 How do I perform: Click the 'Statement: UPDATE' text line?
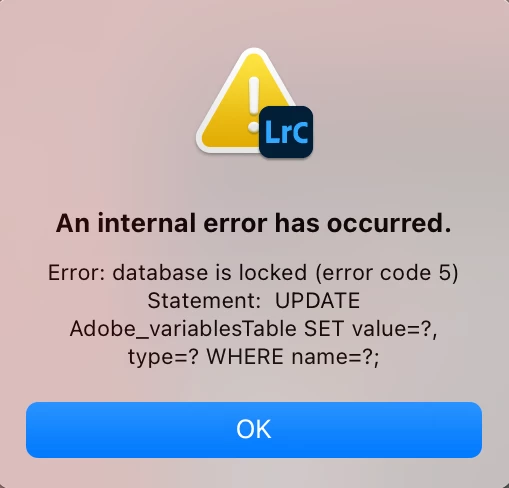pos(254,301)
